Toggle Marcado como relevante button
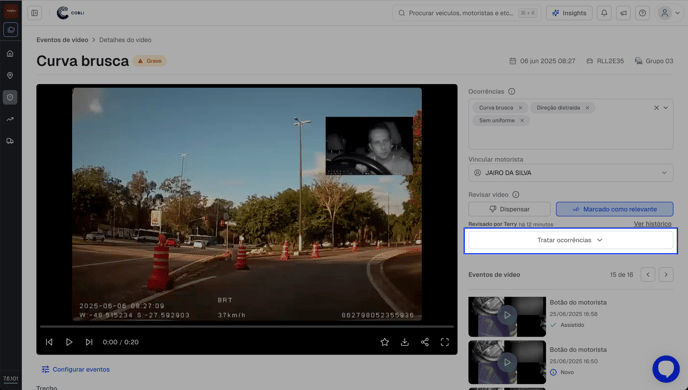The width and height of the screenshot is (688, 390). click(615, 209)
